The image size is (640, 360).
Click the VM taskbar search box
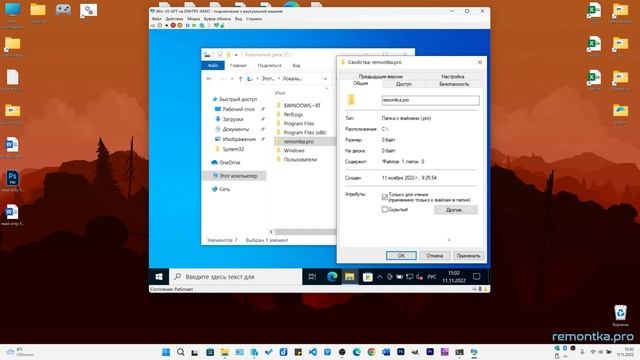(236, 277)
